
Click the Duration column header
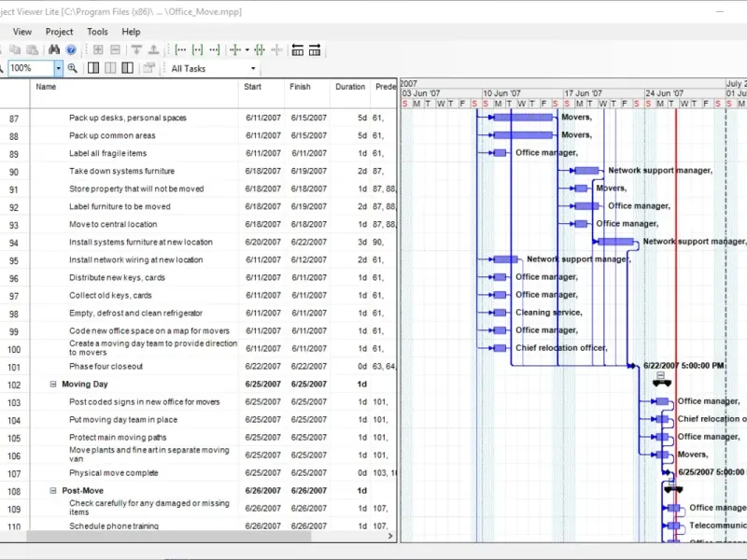(x=350, y=87)
